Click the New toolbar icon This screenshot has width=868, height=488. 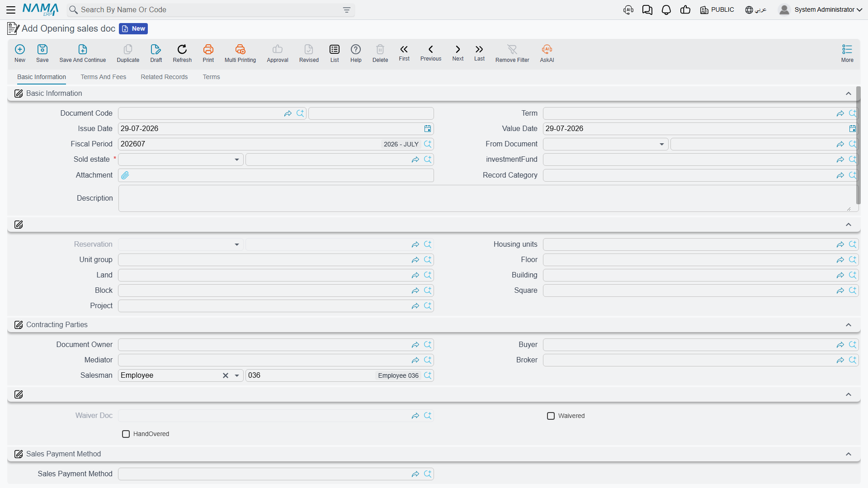(20, 53)
